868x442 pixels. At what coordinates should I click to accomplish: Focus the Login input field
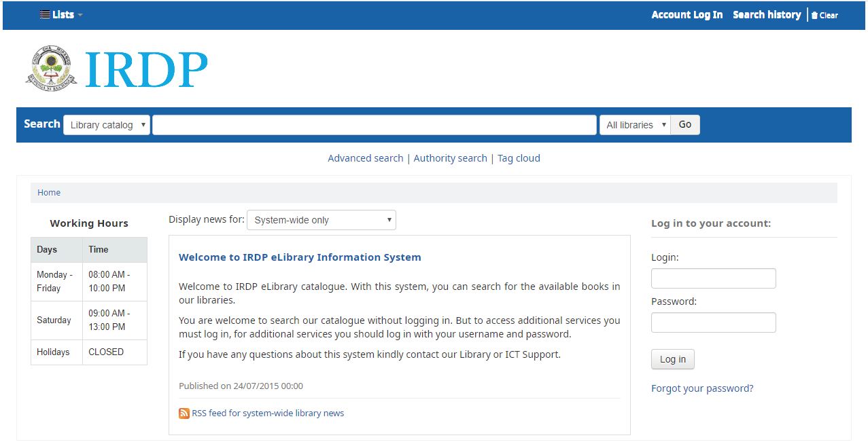click(713, 278)
